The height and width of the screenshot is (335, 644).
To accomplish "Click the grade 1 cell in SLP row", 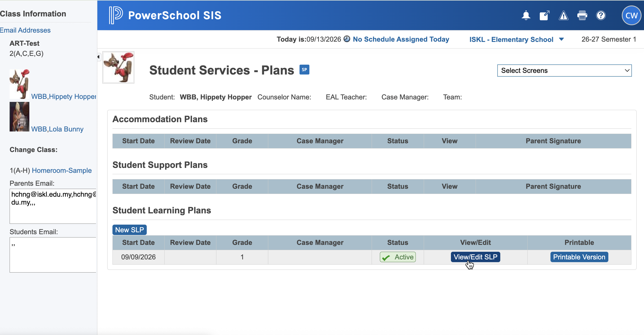I will point(242,257).
